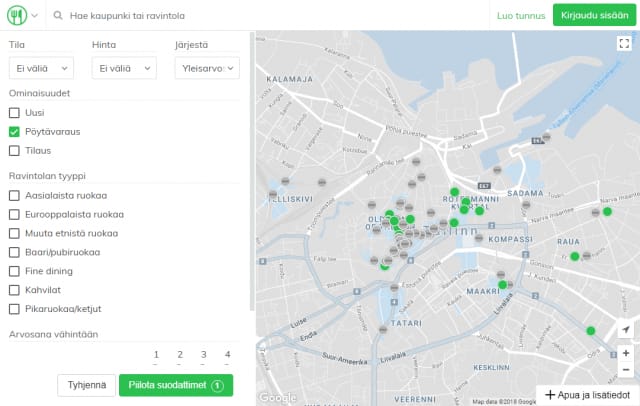Check Muuta etnistä ruokaa

[x=14, y=233]
